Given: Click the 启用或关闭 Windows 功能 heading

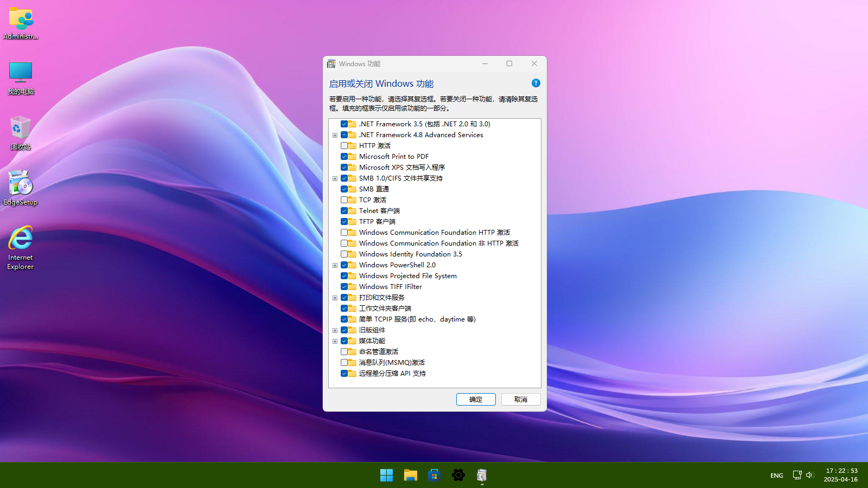Looking at the screenshot, I should point(381,84).
